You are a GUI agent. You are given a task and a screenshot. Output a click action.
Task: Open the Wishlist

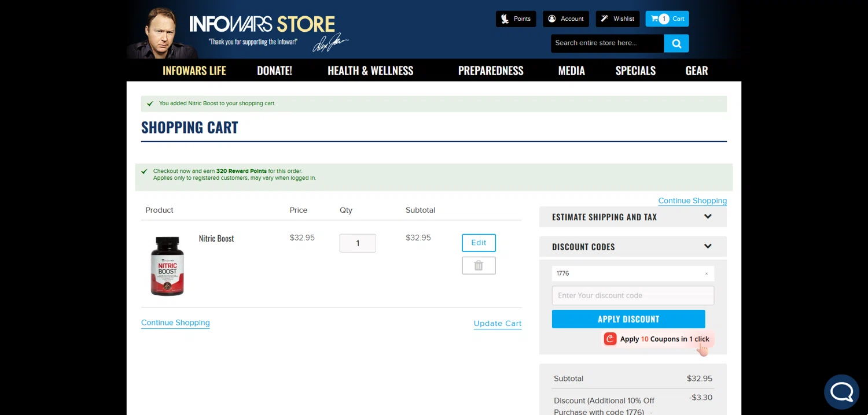[617, 19]
